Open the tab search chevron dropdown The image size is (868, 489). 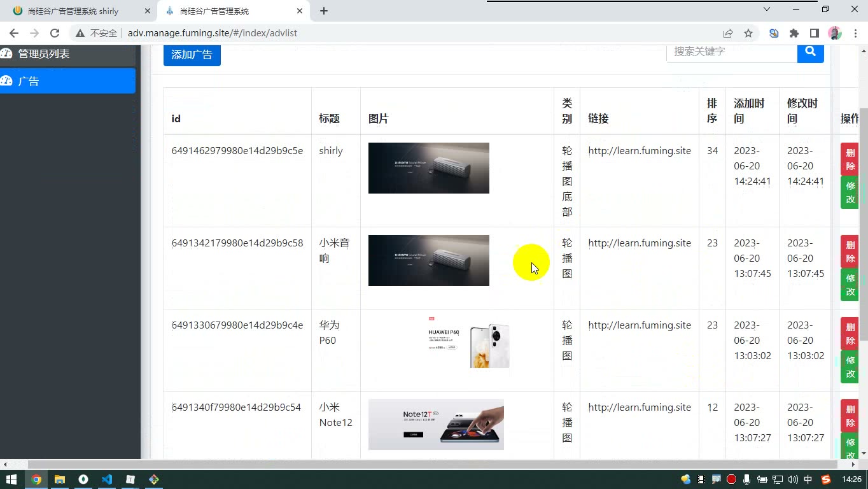767,10
